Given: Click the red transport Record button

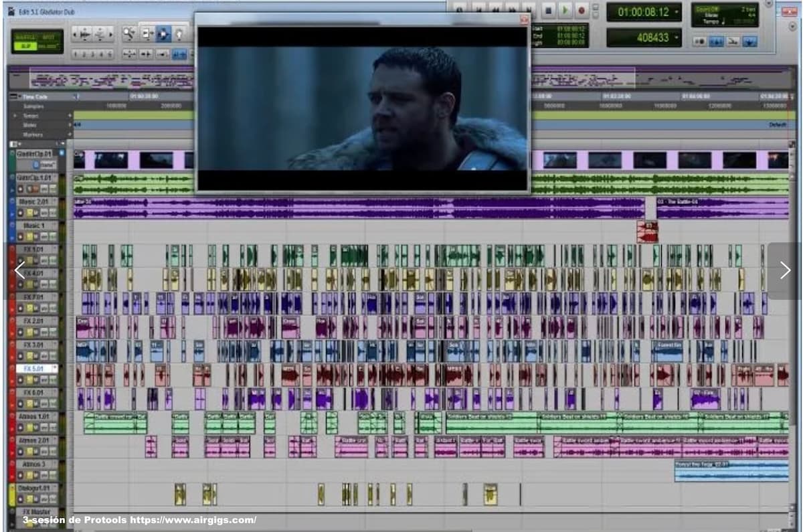Looking at the screenshot, I should click(582, 11).
